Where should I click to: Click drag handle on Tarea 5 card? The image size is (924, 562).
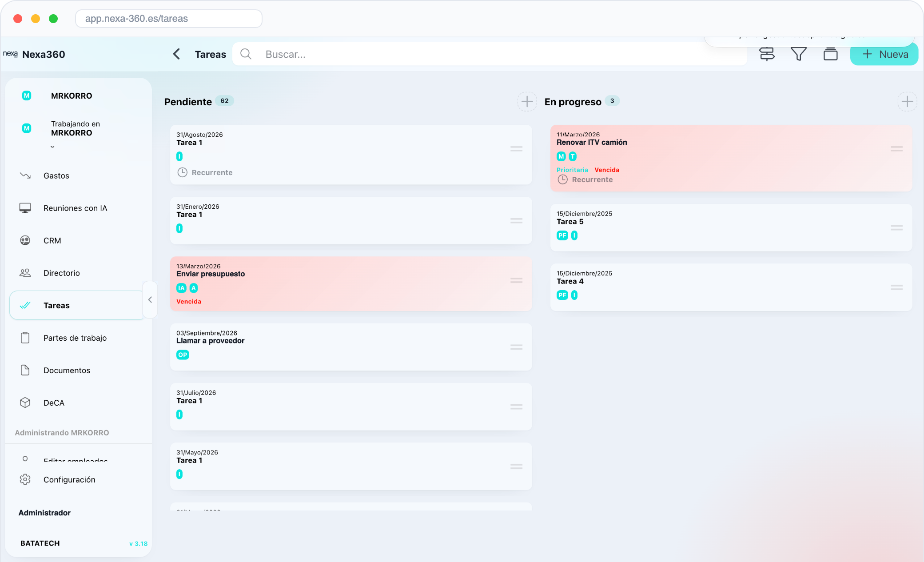pyautogui.click(x=896, y=227)
